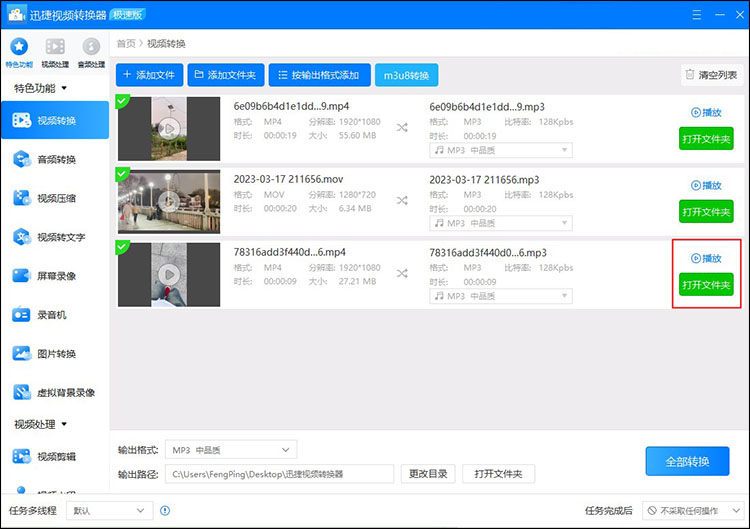The height and width of the screenshot is (529, 750).
Task: Select 视频转换 in the sidebar
Action: point(55,120)
